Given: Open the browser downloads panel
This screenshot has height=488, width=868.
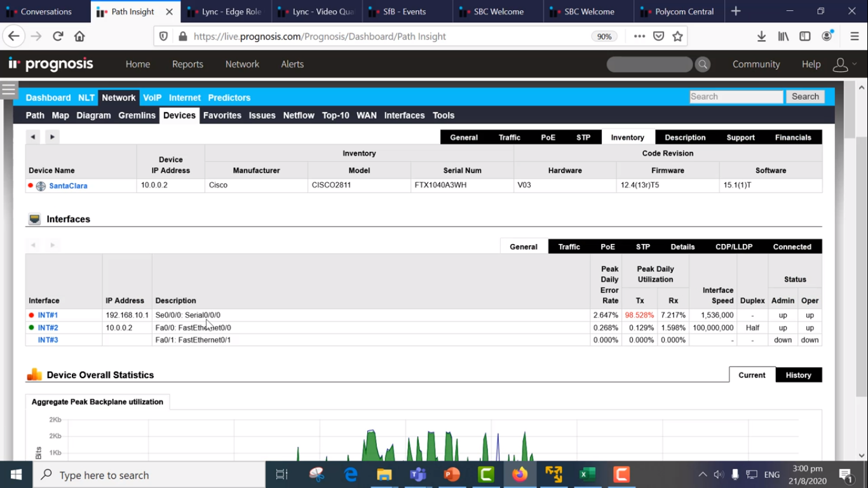Looking at the screenshot, I should pyautogui.click(x=761, y=36).
